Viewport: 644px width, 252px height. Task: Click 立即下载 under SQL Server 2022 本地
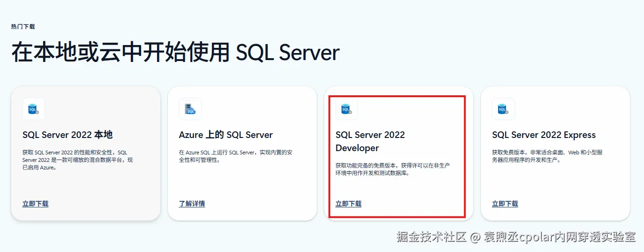point(35,204)
